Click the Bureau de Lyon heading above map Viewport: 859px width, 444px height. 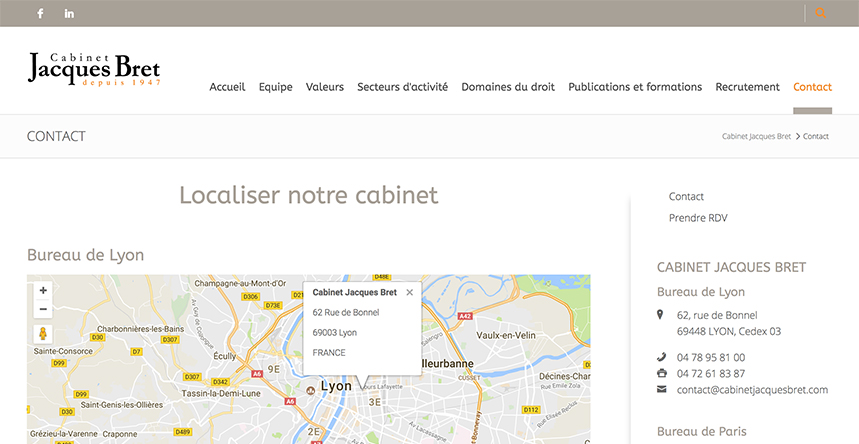tap(85, 255)
